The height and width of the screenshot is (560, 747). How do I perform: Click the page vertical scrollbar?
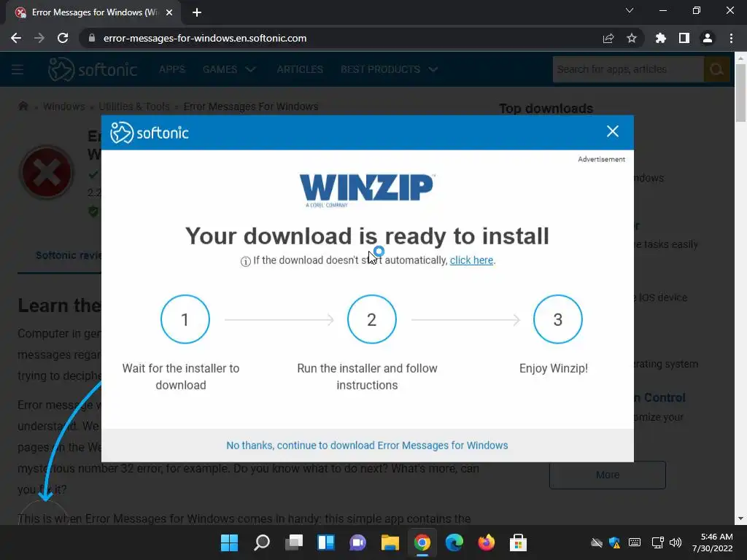[x=740, y=93]
